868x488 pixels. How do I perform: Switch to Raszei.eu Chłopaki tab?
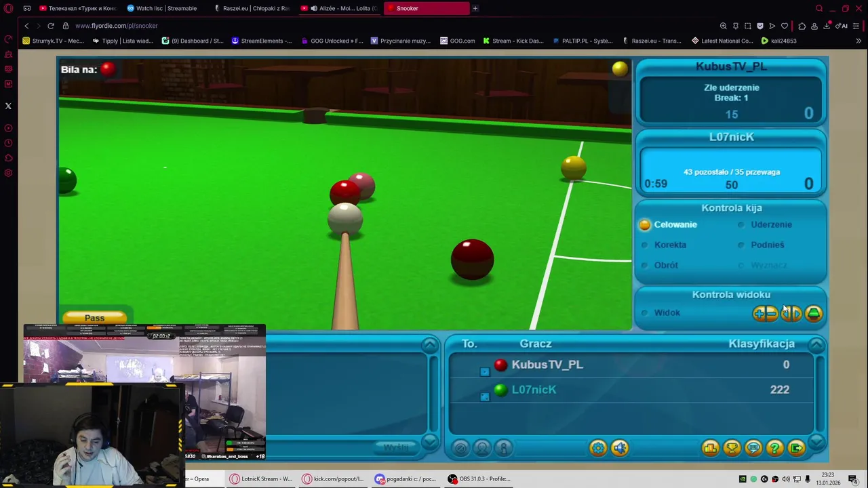[252, 8]
